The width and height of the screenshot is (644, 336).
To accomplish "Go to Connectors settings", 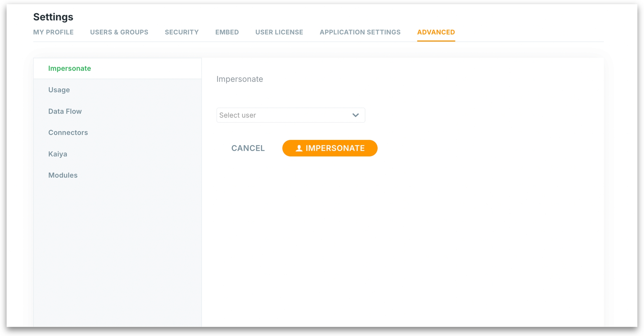I will [68, 133].
